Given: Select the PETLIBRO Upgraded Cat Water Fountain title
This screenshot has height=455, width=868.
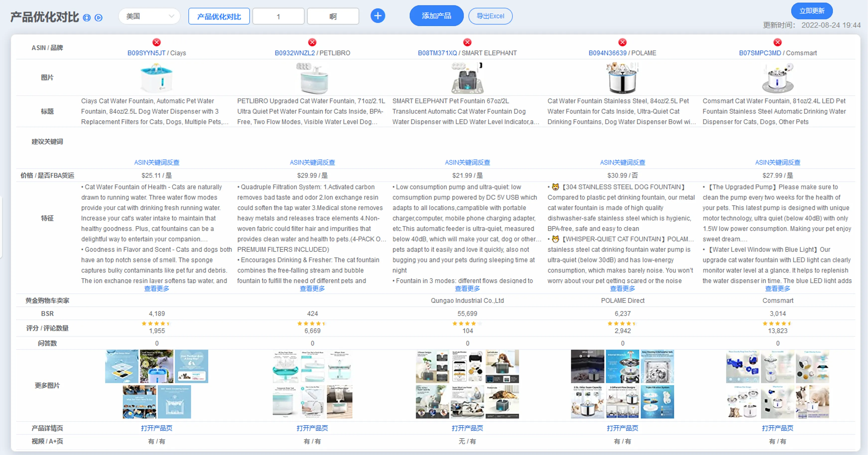Looking at the screenshot, I should point(311,111).
